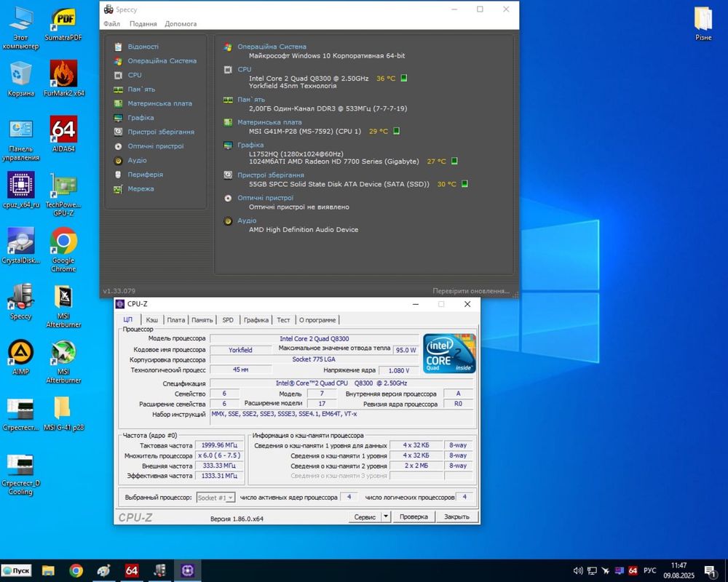Switch to Память tab in CPU-Z
Viewport: 728px width, 582px height.
[202, 320]
